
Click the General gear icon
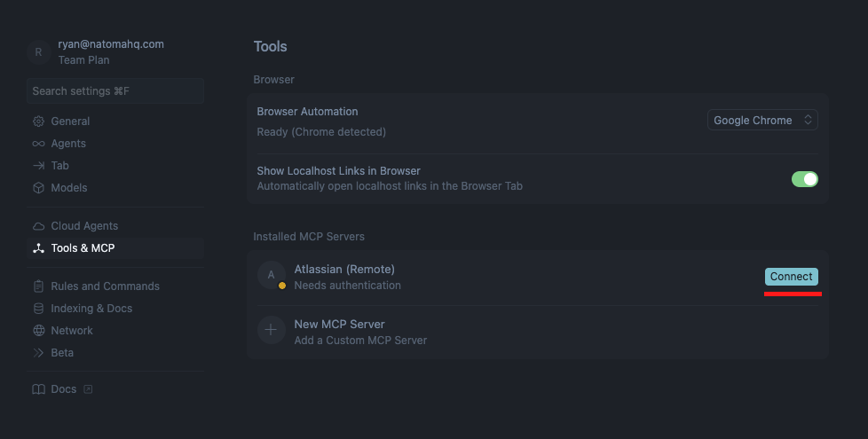(x=38, y=122)
